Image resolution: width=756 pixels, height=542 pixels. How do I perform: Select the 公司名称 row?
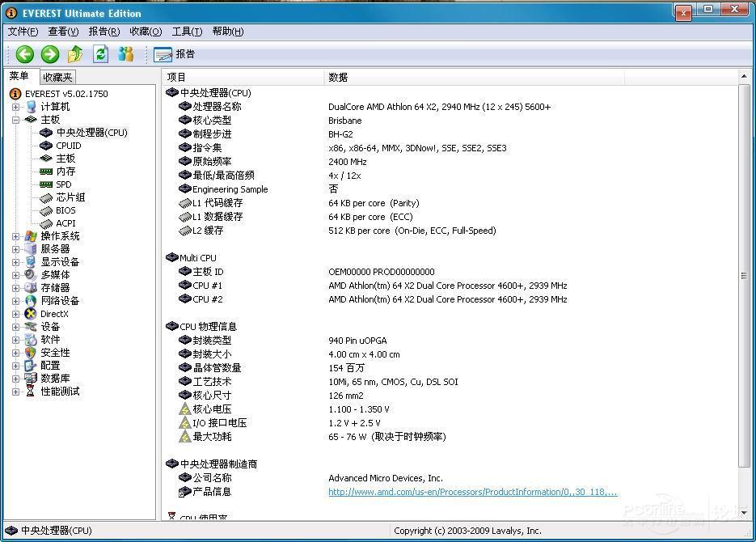[x=450, y=478]
